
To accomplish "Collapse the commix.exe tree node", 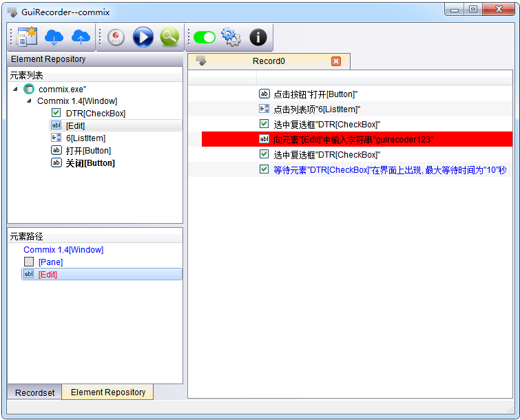I will click(x=15, y=90).
